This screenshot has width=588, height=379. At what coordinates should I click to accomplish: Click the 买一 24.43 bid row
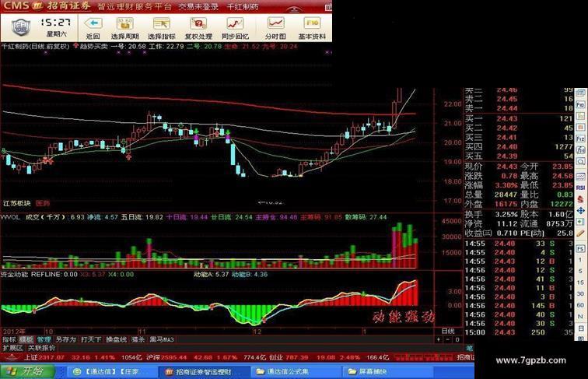519,118
